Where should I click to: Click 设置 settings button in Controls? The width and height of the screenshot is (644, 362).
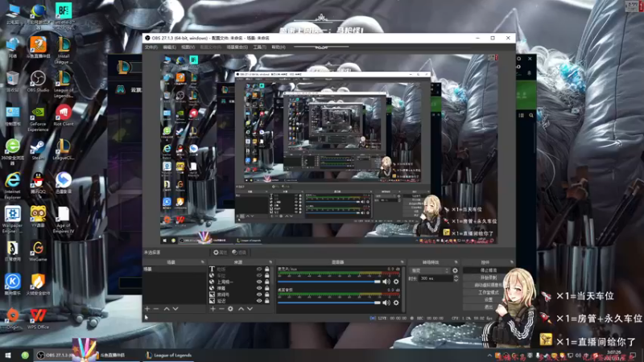tap(488, 300)
